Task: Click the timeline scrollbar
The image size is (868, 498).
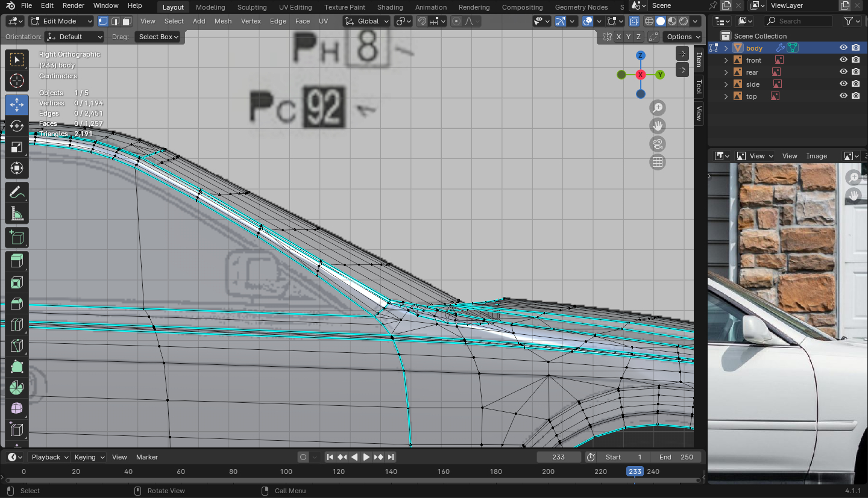Action: (350, 480)
